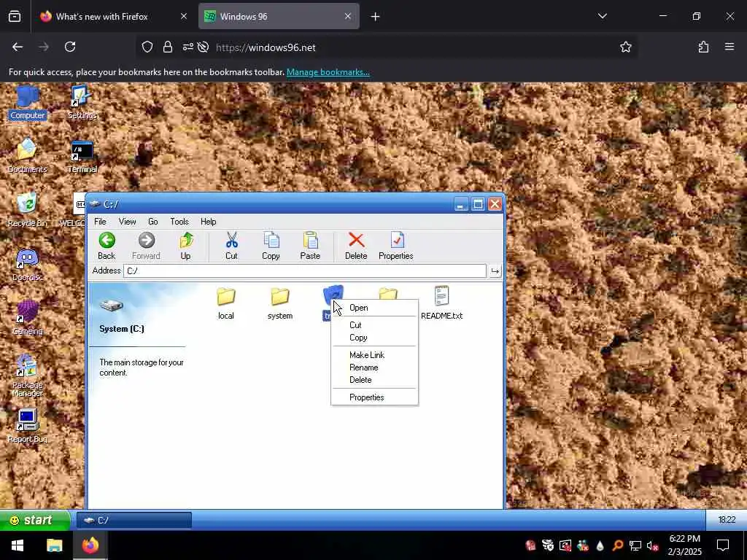Click the Firefox icon in Windows taskbar
This screenshot has height=560, width=747.
90,545
